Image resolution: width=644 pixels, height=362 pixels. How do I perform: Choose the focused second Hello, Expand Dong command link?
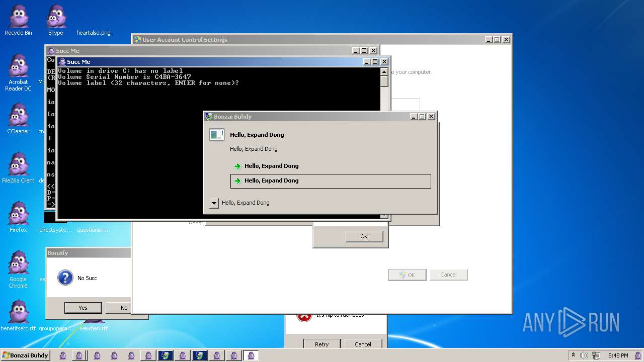[331, 181]
